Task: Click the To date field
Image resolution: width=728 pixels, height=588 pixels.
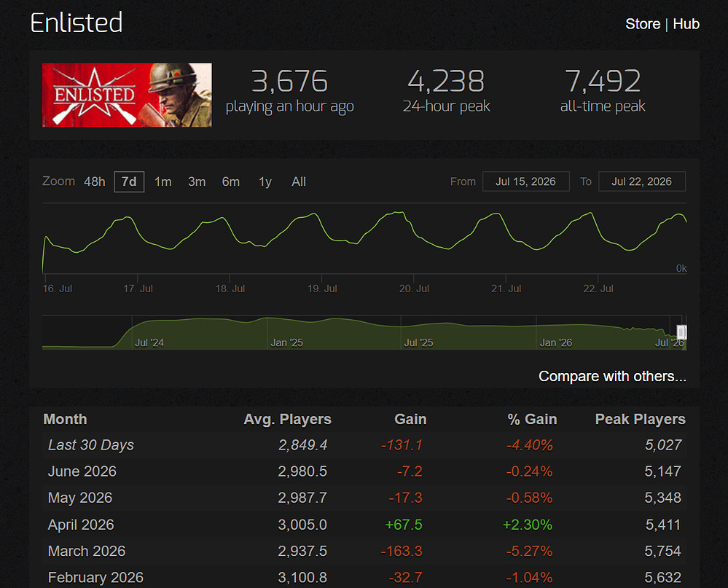Action: click(x=641, y=181)
